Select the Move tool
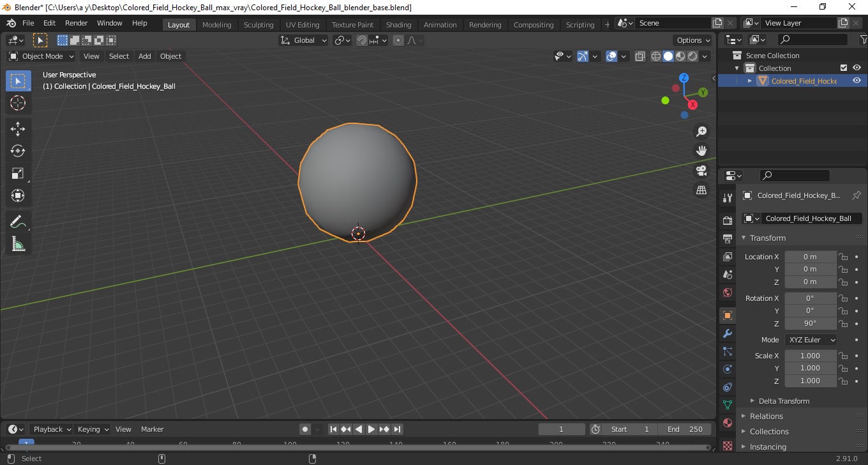This screenshot has height=465, width=868. click(x=18, y=129)
